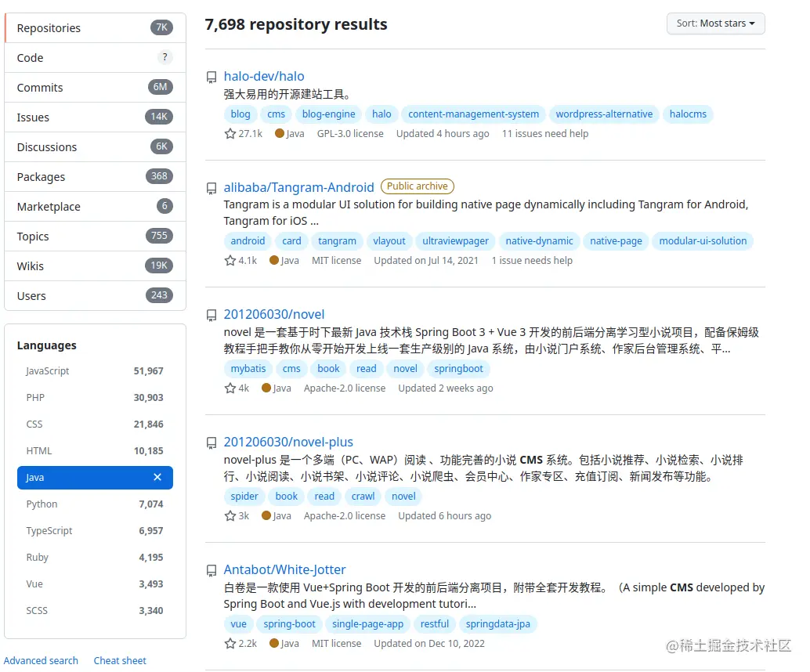Viewport: 810px width, 672px height.
Task: Click the springboot topic tag
Action: click(x=458, y=369)
